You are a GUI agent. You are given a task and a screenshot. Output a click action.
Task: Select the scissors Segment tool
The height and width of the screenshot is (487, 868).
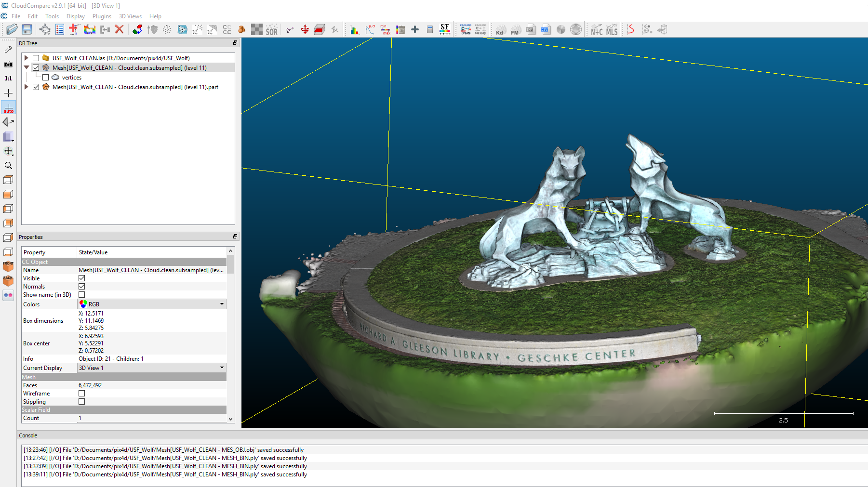point(290,29)
